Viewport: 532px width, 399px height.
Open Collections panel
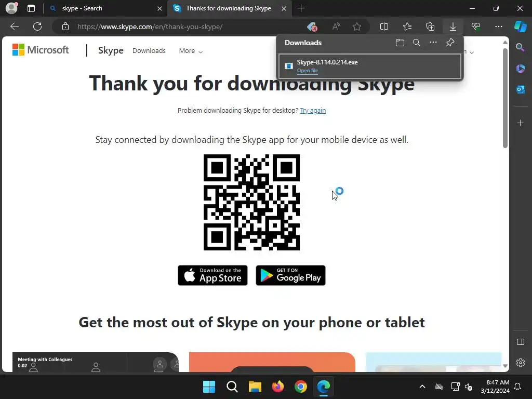click(430, 26)
